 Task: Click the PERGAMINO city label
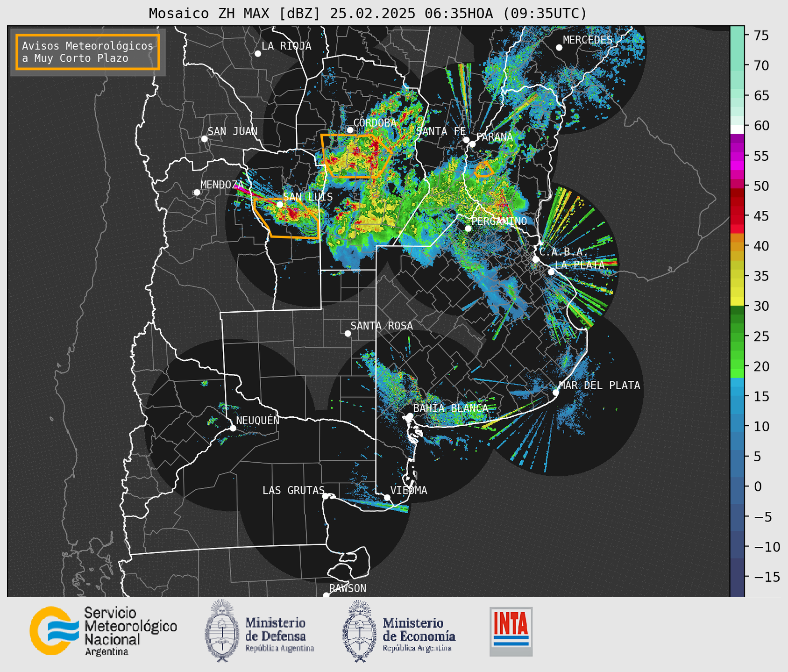coord(499,221)
